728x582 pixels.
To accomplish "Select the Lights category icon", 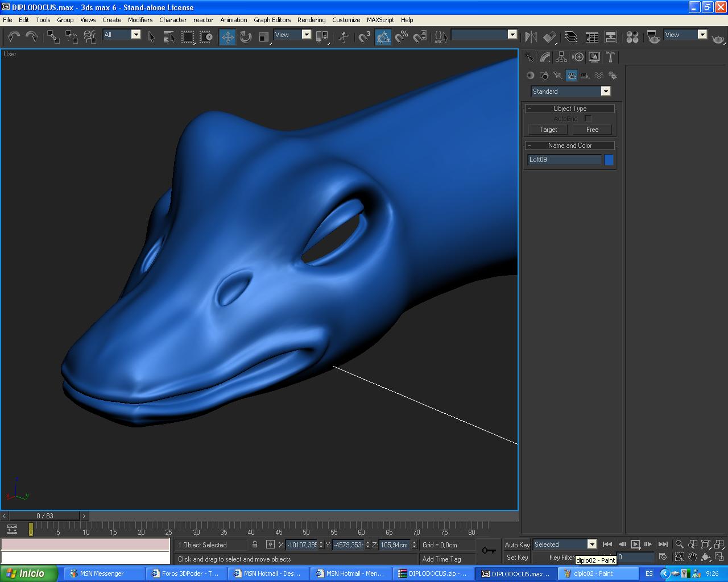I will tap(558, 76).
